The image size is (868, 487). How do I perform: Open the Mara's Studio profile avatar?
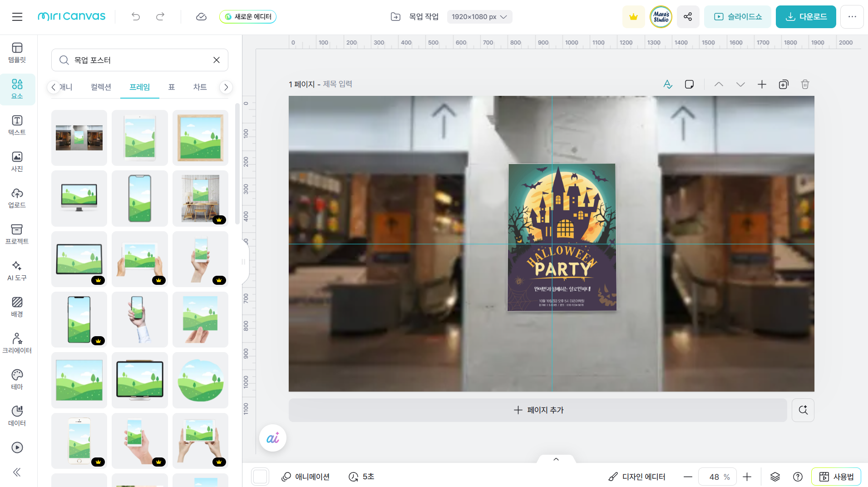[x=661, y=17]
